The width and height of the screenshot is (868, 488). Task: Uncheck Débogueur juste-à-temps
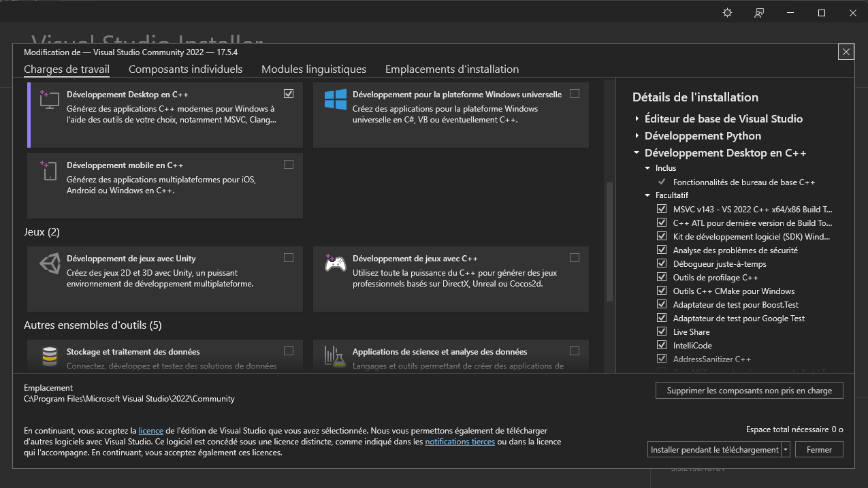pos(662,263)
